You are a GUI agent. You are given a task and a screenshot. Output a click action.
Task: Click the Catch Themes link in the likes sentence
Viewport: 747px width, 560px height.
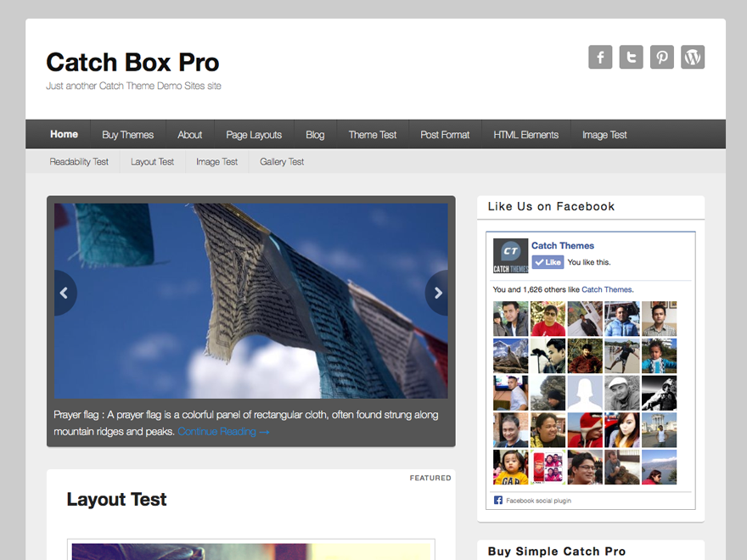click(607, 289)
